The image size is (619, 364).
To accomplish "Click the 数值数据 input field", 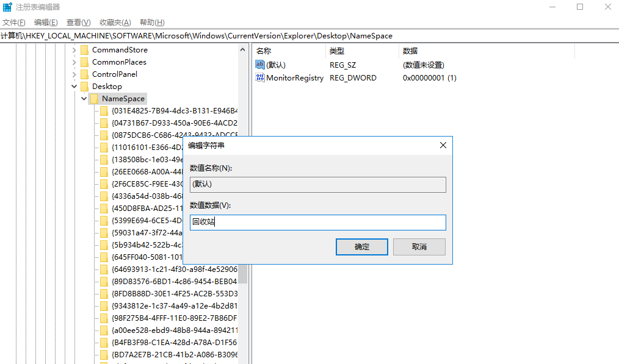I will pyautogui.click(x=317, y=223).
